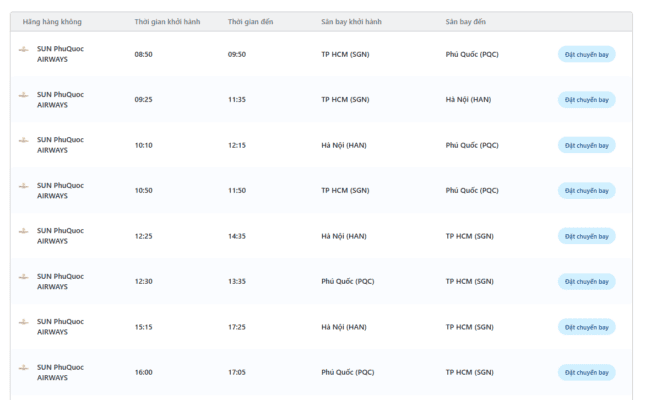The height and width of the screenshot is (400, 645).
Task: Book the 15:15 Hà Nội to TP HCM flight
Action: [586, 327]
